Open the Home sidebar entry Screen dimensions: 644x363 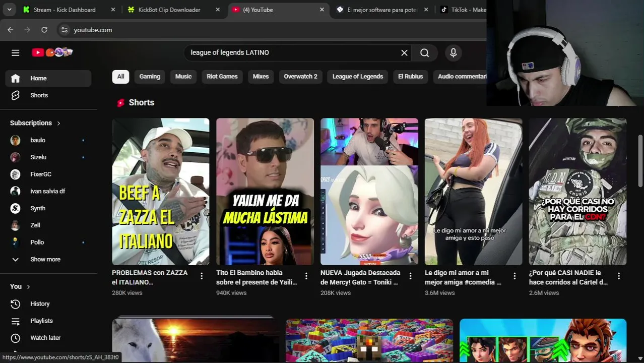[48, 78]
